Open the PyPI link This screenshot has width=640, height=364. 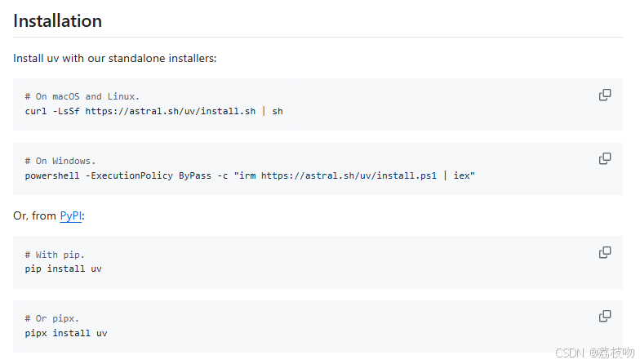point(71,215)
